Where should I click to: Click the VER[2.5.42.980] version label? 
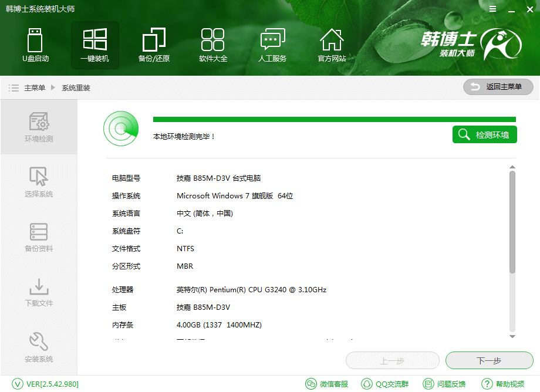point(52,384)
